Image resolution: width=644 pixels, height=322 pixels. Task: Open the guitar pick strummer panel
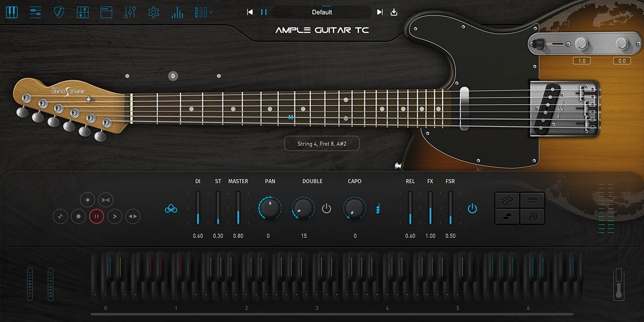59,12
